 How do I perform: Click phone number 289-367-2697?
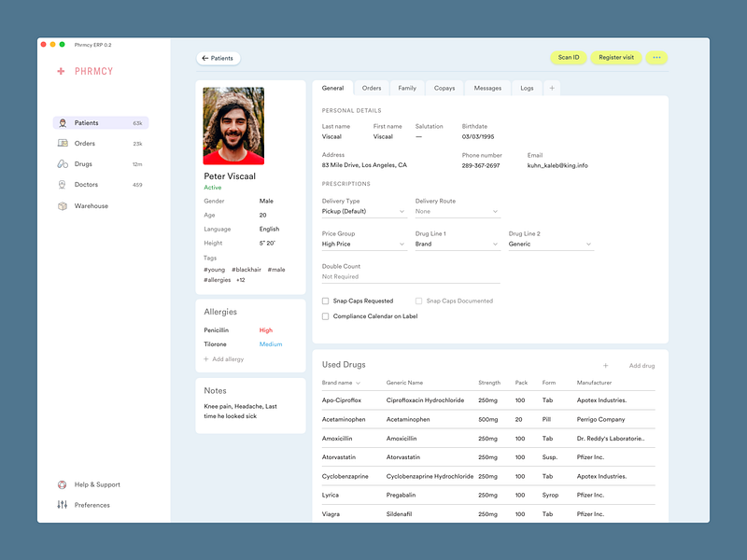click(x=481, y=166)
